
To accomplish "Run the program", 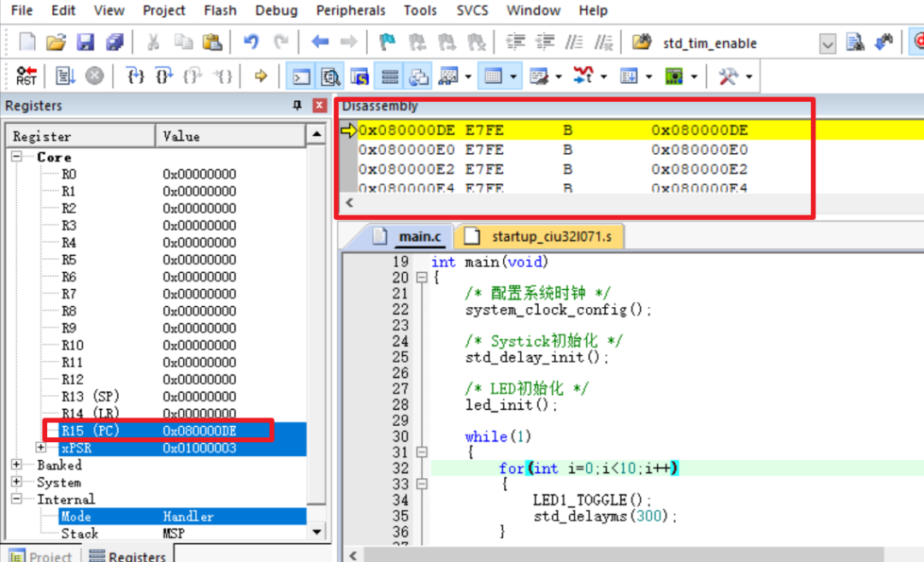I will (65, 76).
